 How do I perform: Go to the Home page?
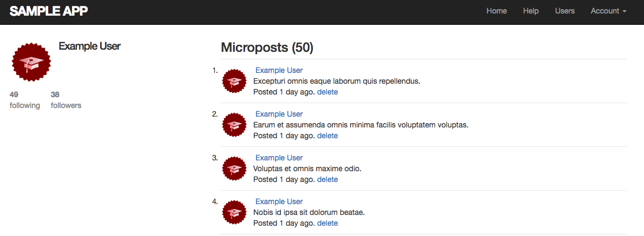click(x=496, y=11)
